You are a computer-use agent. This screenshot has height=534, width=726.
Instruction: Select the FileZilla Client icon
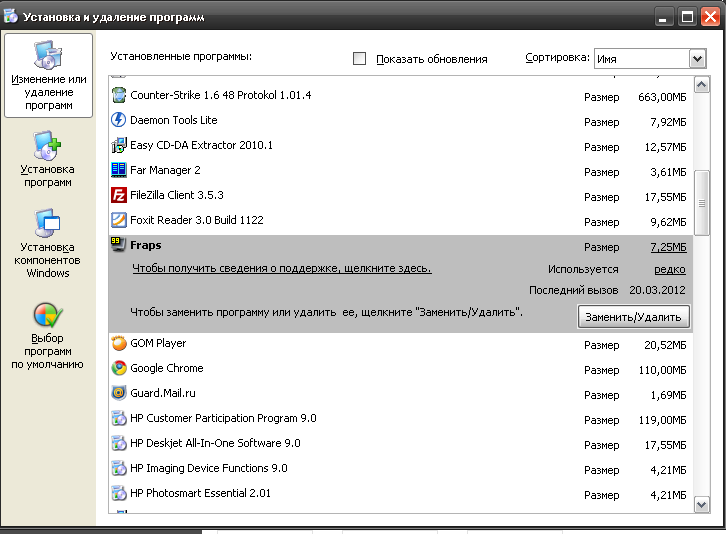(x=119, y=195)
